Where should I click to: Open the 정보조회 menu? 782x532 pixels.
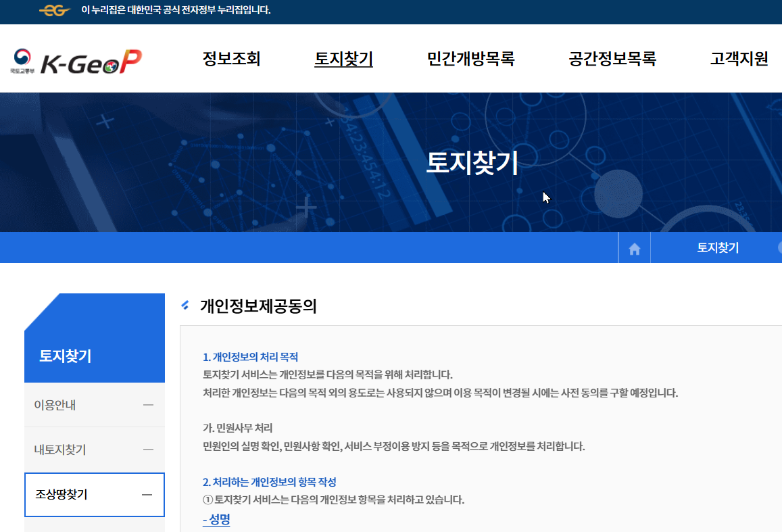[x=230, y=59]
